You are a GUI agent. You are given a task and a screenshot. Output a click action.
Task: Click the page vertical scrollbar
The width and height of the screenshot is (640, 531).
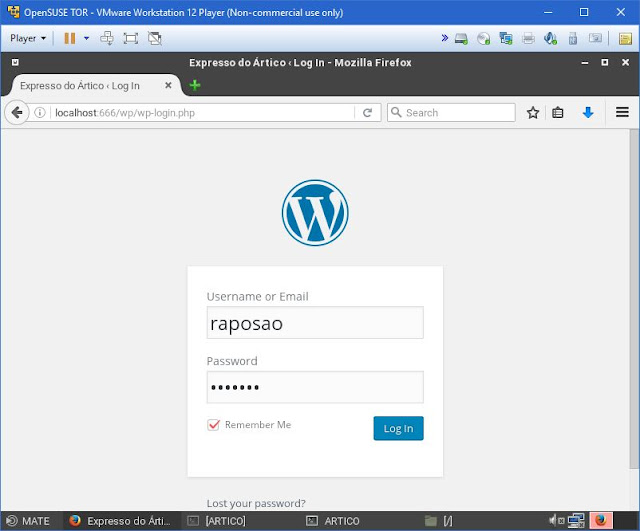[634, 300]
